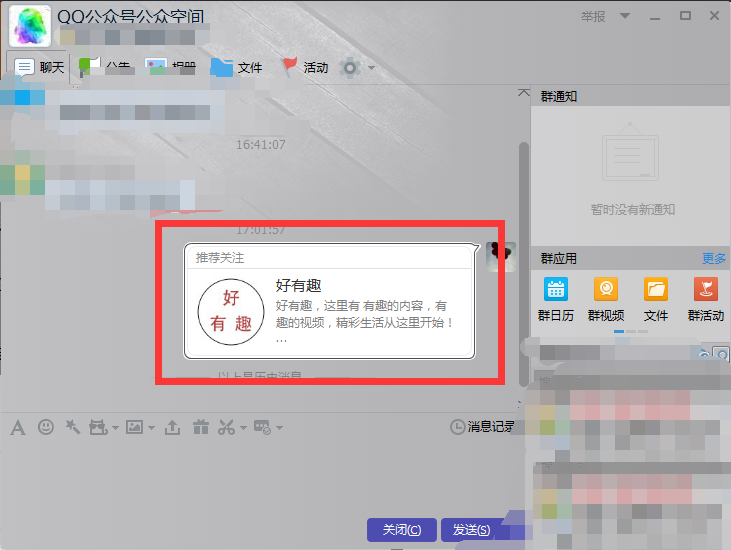The width and height of the screenshot is (731, 550).
Task: Switch to the 活动 tab
Action: click(x=305, y=68)
